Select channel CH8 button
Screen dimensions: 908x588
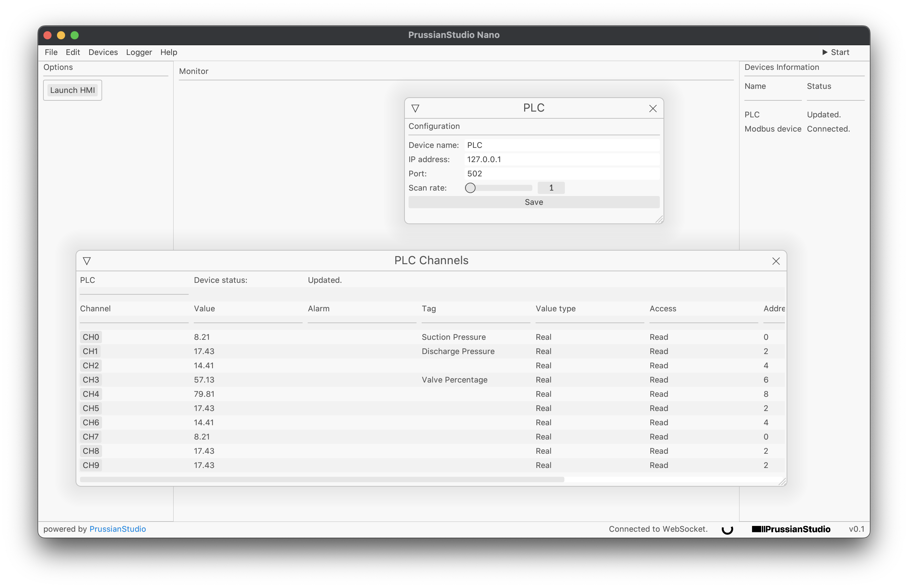(91, 451)
